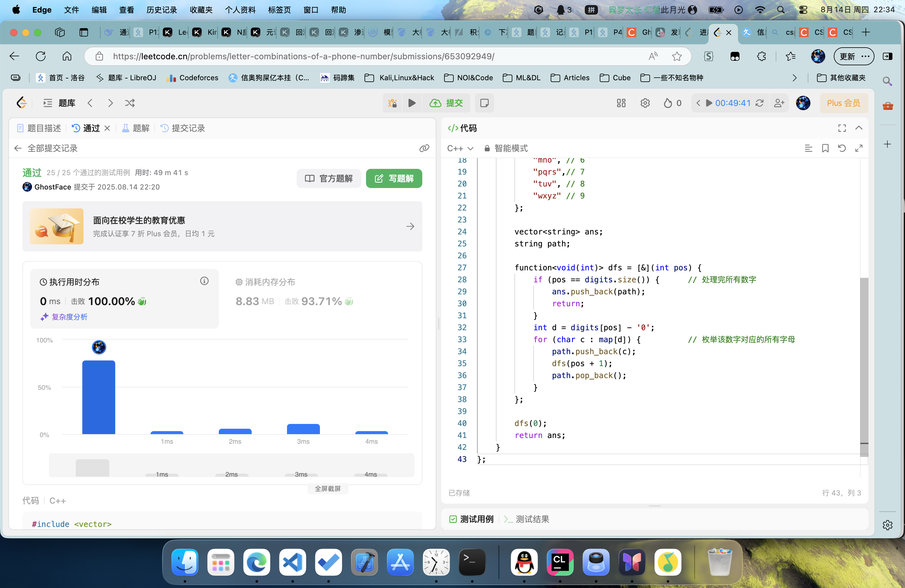Click the runtime distribution range slider handle
The image size is (905, 588).
tap(92, 468)
